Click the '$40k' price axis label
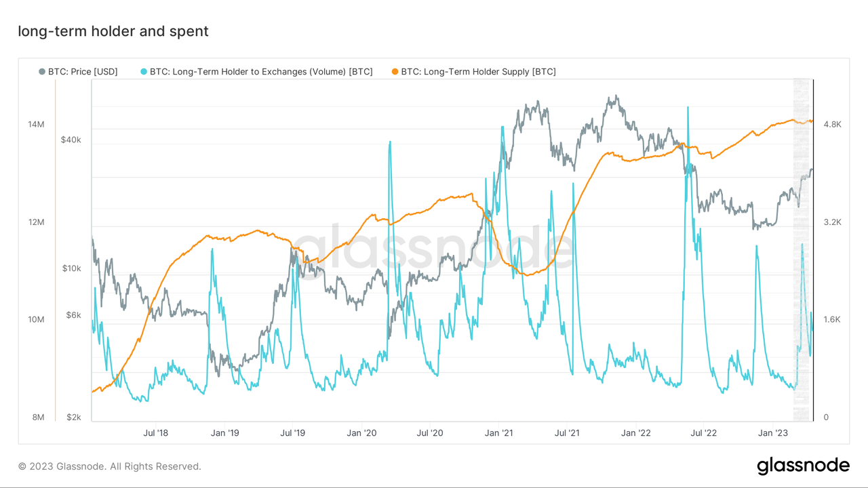The image size is (868, 488). pos(71,140)
